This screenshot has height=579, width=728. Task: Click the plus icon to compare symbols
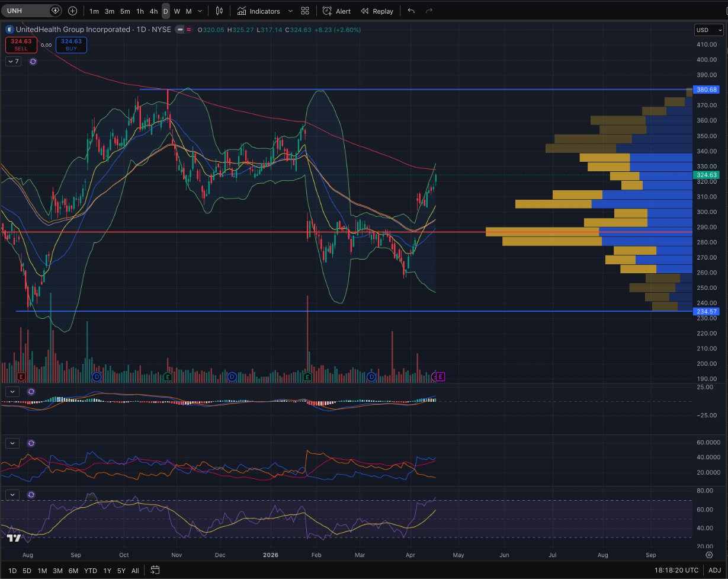tap(72, 11)
